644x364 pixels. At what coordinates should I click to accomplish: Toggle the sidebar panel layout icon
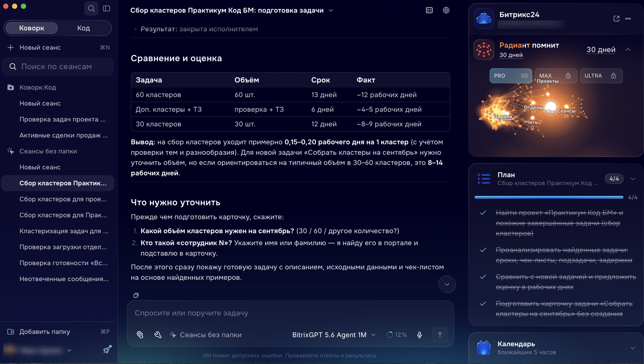[106, 9]
